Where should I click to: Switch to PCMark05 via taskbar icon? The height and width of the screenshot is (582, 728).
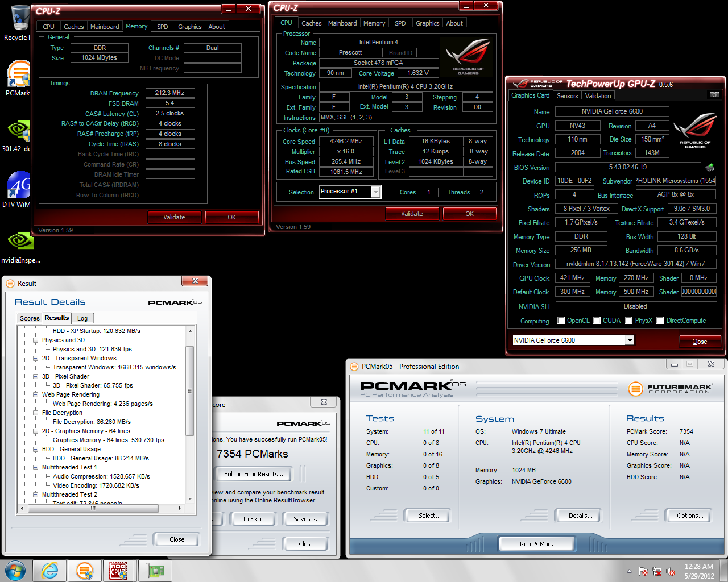click(x=85, y=571)
